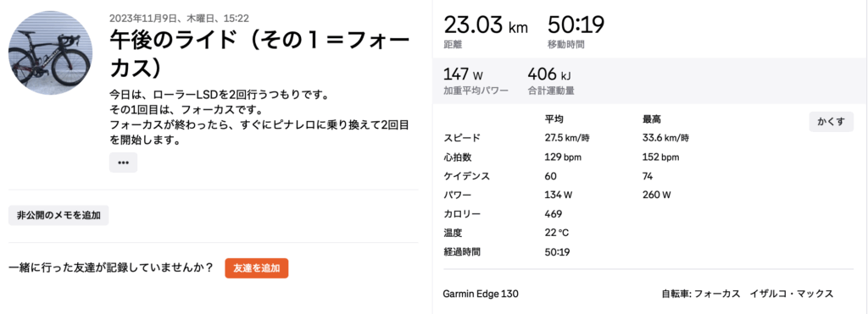
Task: Click the 406 kJ total work value
Action: [x=549, y=74]
